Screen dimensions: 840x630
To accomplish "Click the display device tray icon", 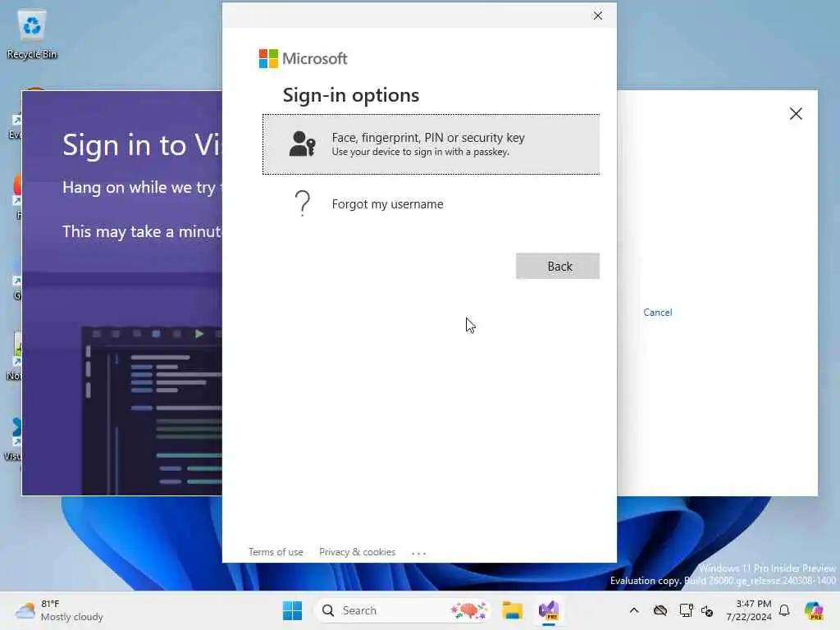I will [686, 610].
